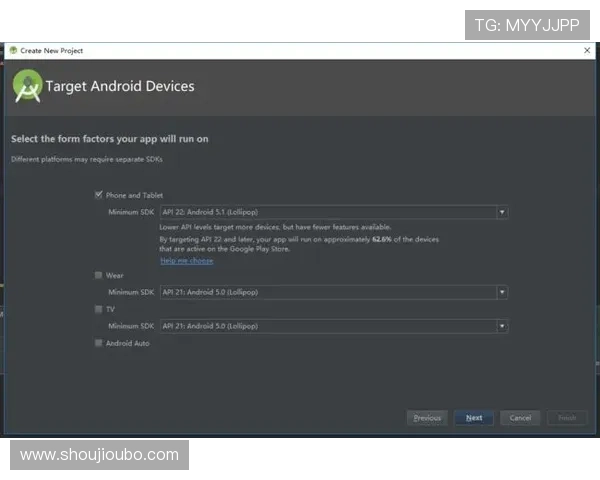Click the 'Target Android Devices' header title

click(x=120, y=86)
